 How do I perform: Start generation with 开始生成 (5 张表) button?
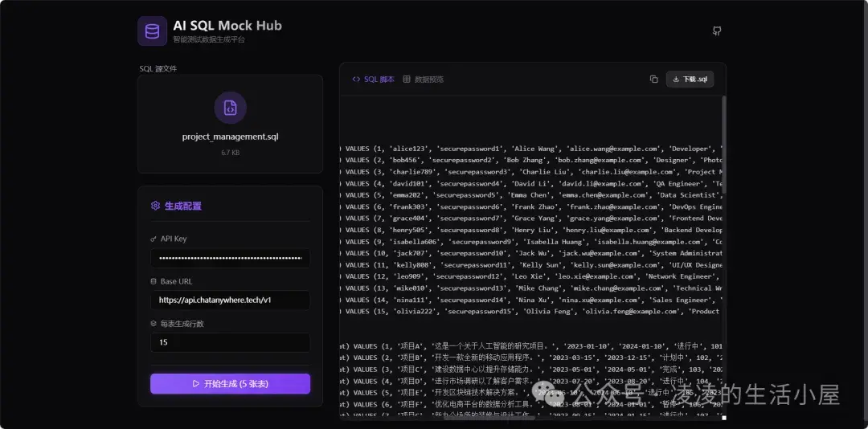pyautogui.click(x=230, y=384)
